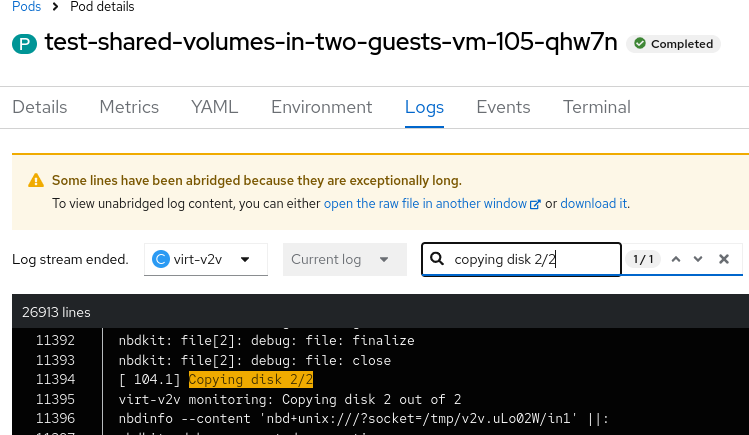Click the Completed status badge
Viewport: 749px width, 435px height.
point(673,44)
